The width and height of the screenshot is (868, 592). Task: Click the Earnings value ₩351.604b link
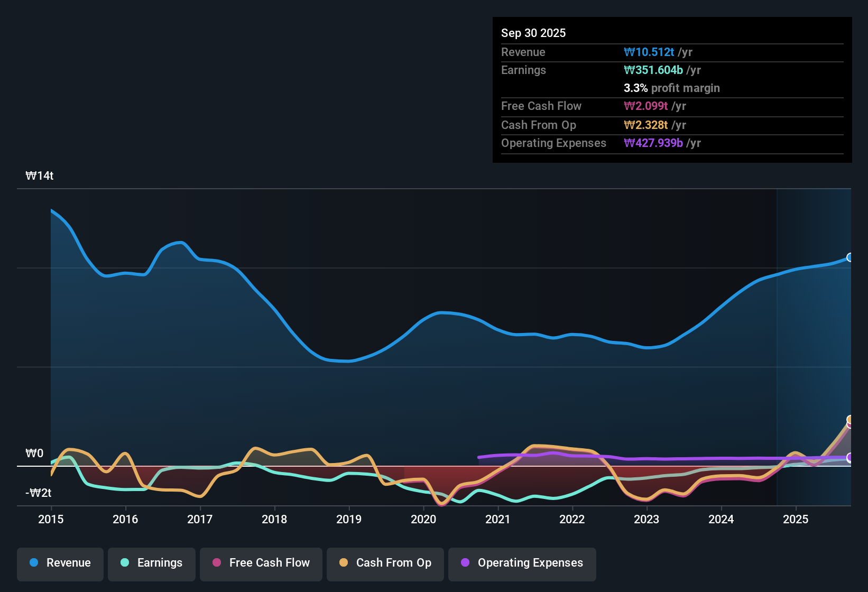pos(653,70)
